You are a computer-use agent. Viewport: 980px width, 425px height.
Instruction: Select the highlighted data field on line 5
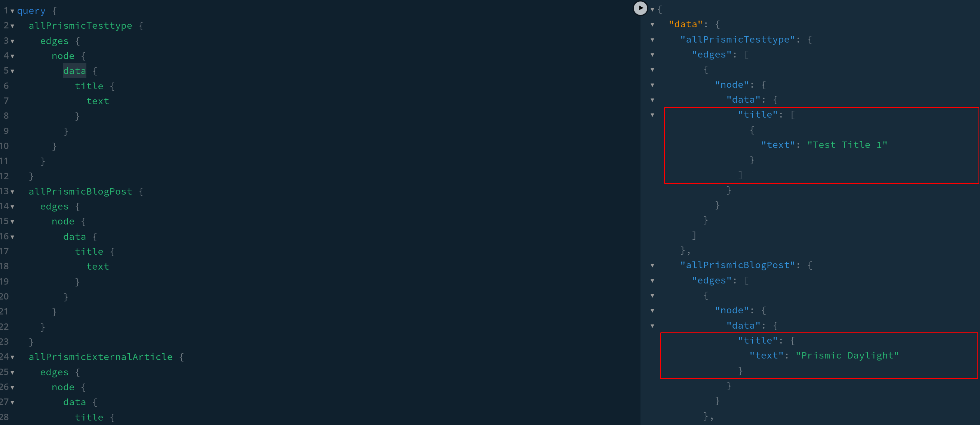point(74,71)
